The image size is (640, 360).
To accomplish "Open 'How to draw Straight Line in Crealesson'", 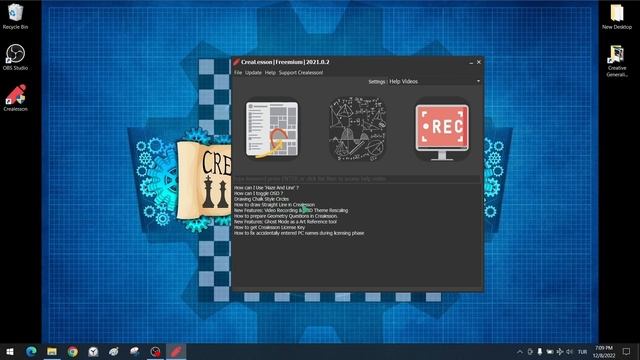I will click(274, 205).
